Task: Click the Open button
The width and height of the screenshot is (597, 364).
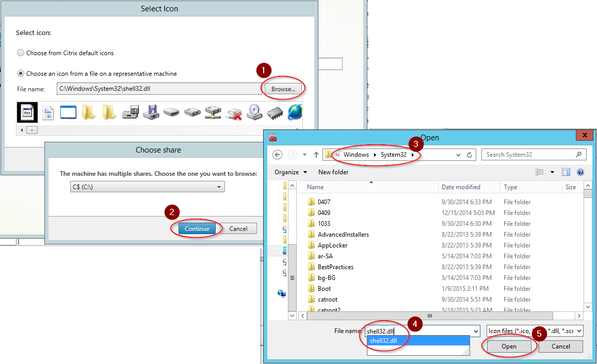Action: click(509, 346)
